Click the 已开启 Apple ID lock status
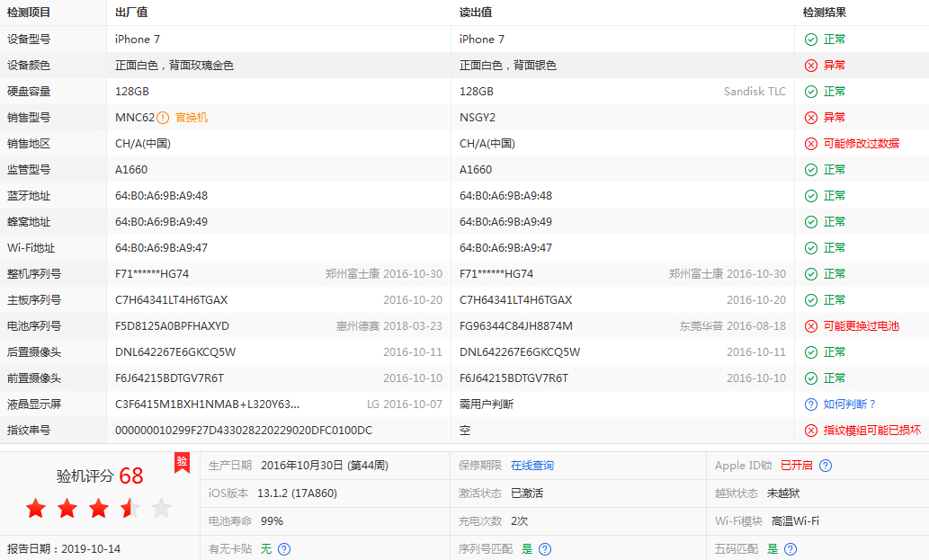The width and height of the screenshot is (929, 560). coord(796,466)
